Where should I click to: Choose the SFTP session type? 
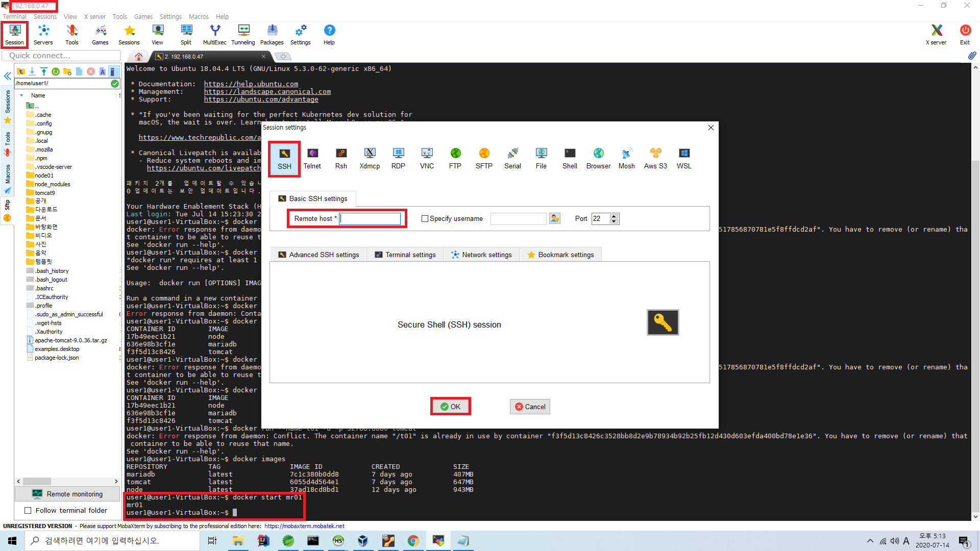tap(484, 159)
